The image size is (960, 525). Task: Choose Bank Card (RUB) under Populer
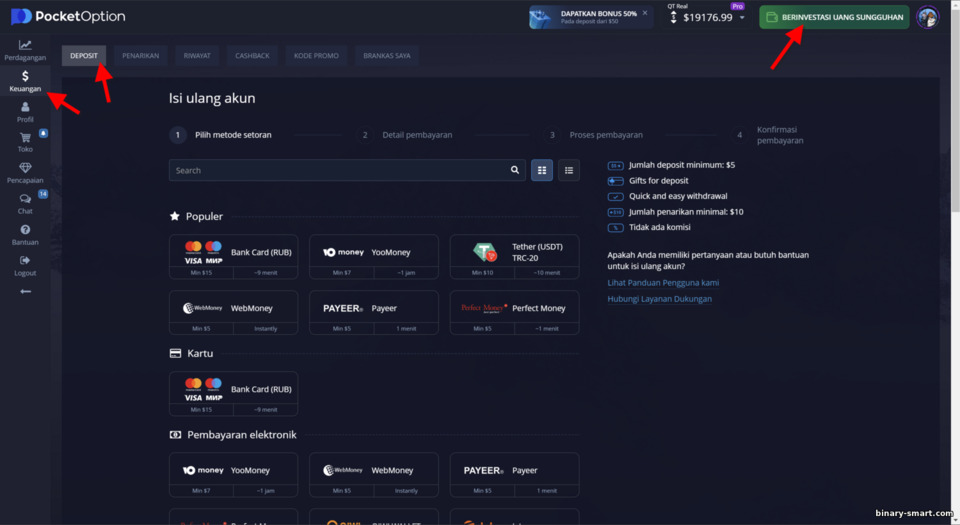[233, 257]
